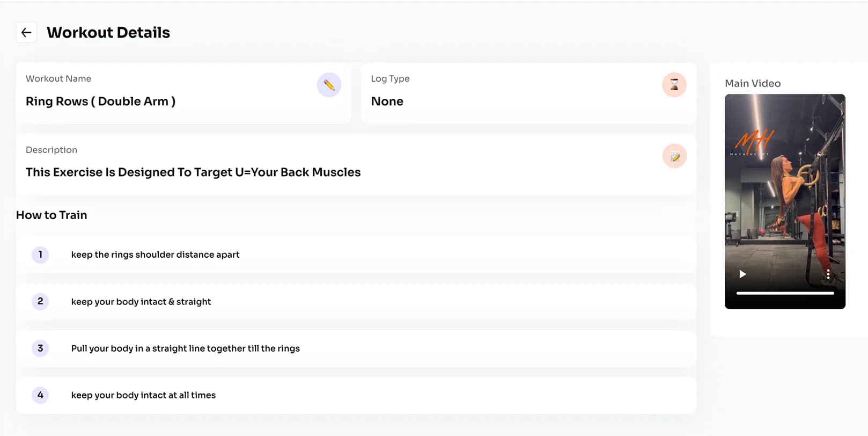Open video options three-dot menu
Image resolution: width=868 pixels, height=436 pixels.
click(x=828, y=274)
